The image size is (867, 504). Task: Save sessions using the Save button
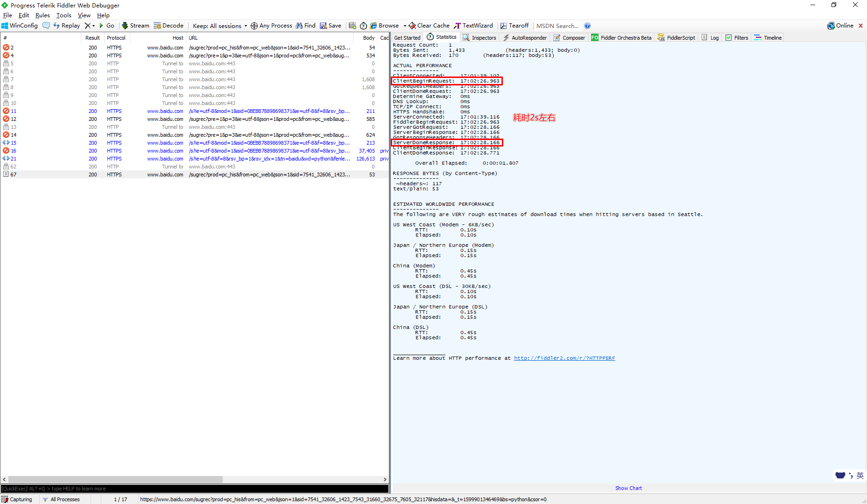pyautogui.click(x=331, y=26)
